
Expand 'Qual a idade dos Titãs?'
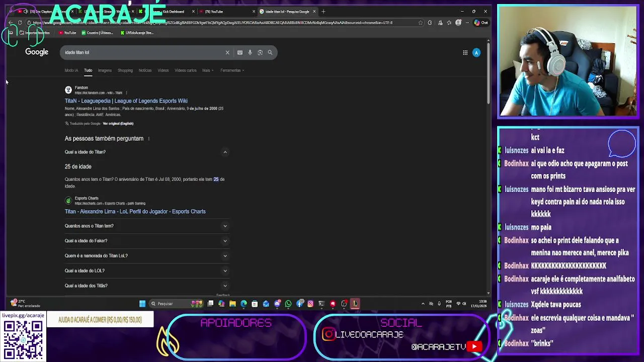pos(147,286)
